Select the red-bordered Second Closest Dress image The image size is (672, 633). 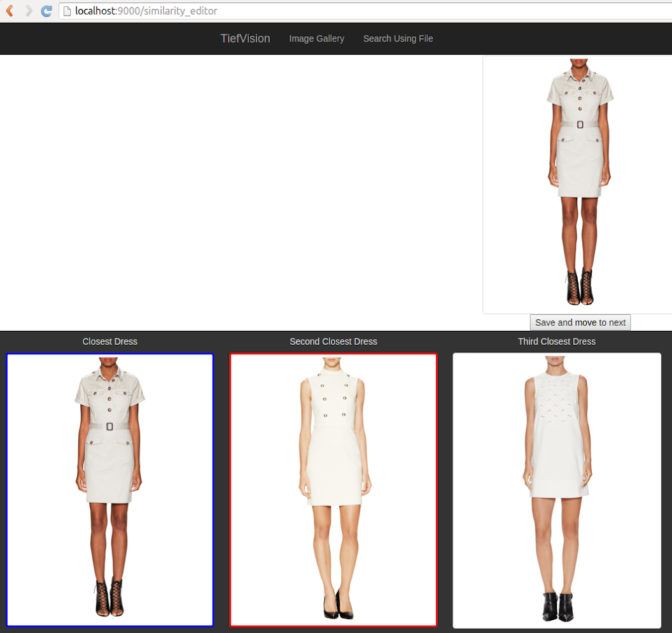tap(333, 490)
